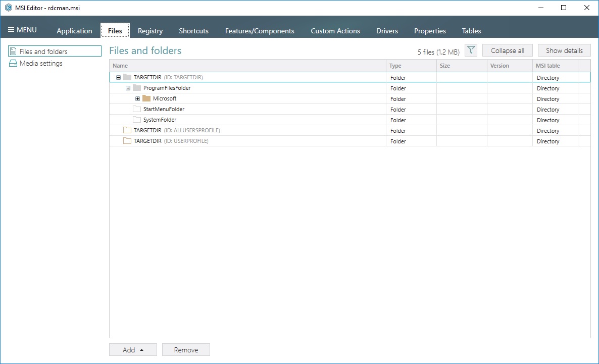Sort by the Type column header
Screen dimensions: 599x364
(x=411, y=66)
